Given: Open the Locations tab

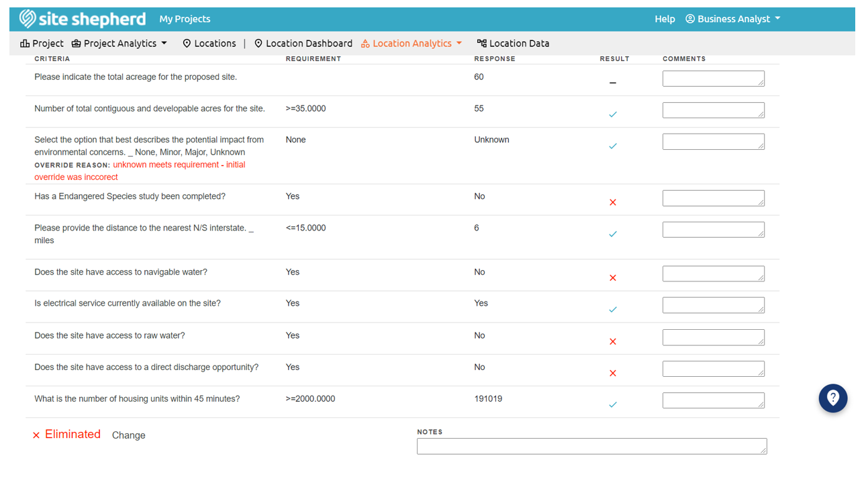Looking at the screenshot, I should click(209, 43).
